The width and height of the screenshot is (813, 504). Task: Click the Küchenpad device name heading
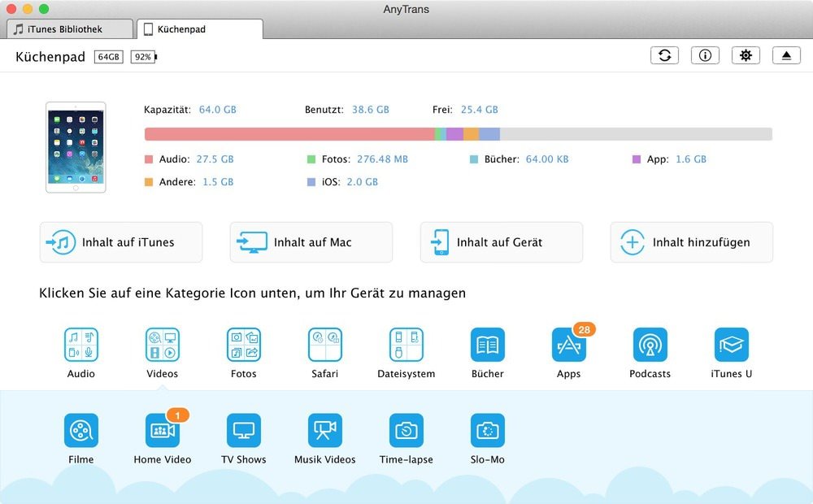pos(50,57)
